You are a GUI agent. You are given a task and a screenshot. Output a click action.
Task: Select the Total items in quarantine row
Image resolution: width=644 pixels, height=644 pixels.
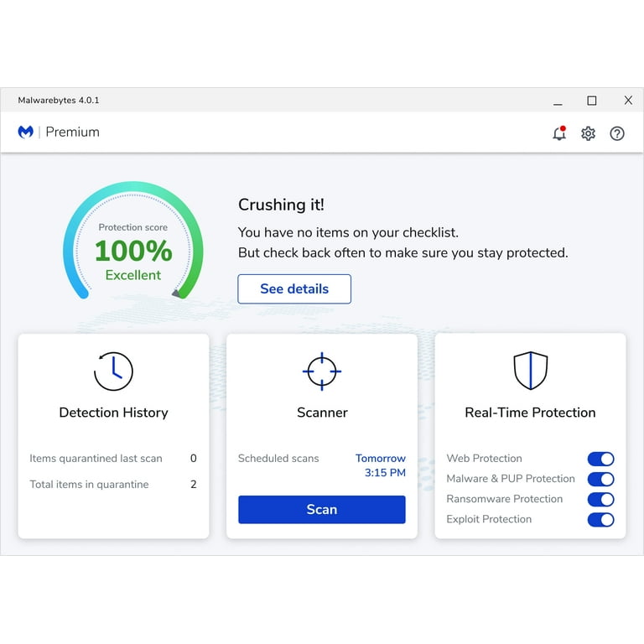[113, 485]
